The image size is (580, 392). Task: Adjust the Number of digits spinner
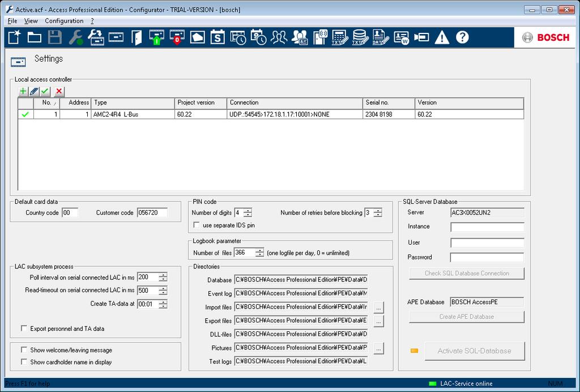pos(248,212)
